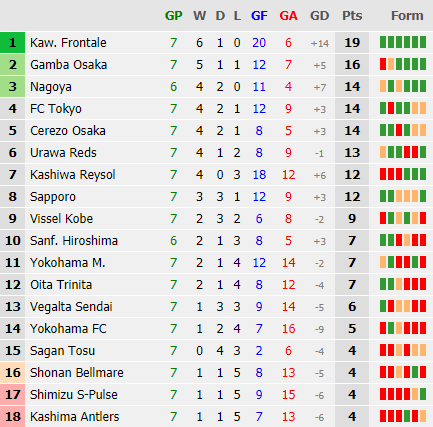Click Sagan Tosu team name
Viewport: 433px width, 427px height.
(62, 351)
